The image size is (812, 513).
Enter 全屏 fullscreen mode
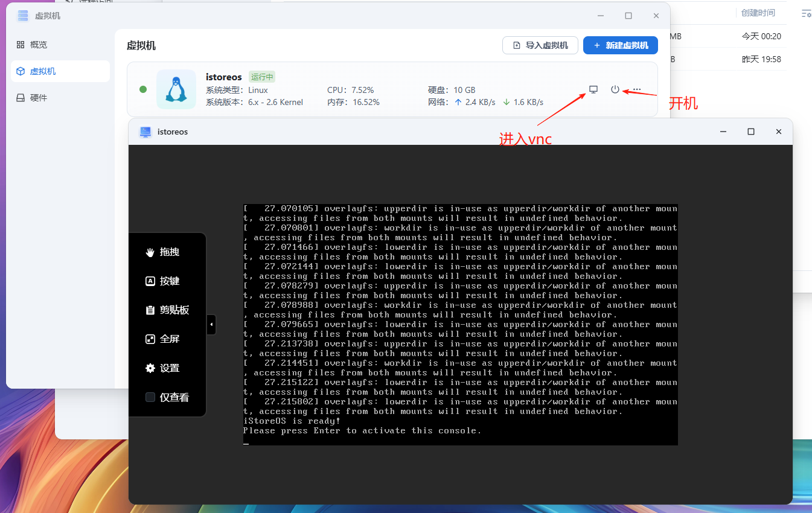(x=163, y=339)
